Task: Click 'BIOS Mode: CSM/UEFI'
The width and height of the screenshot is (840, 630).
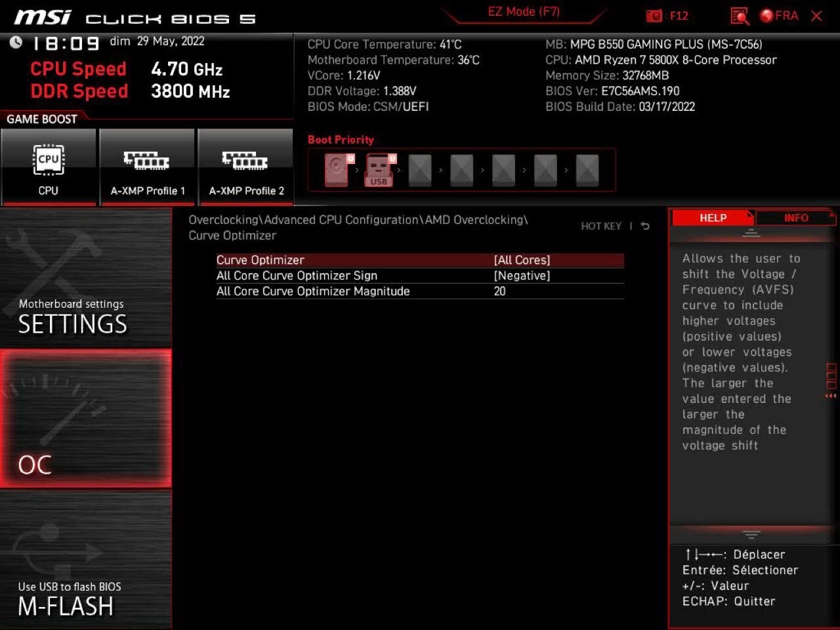Action: click(x=368, y=106)
